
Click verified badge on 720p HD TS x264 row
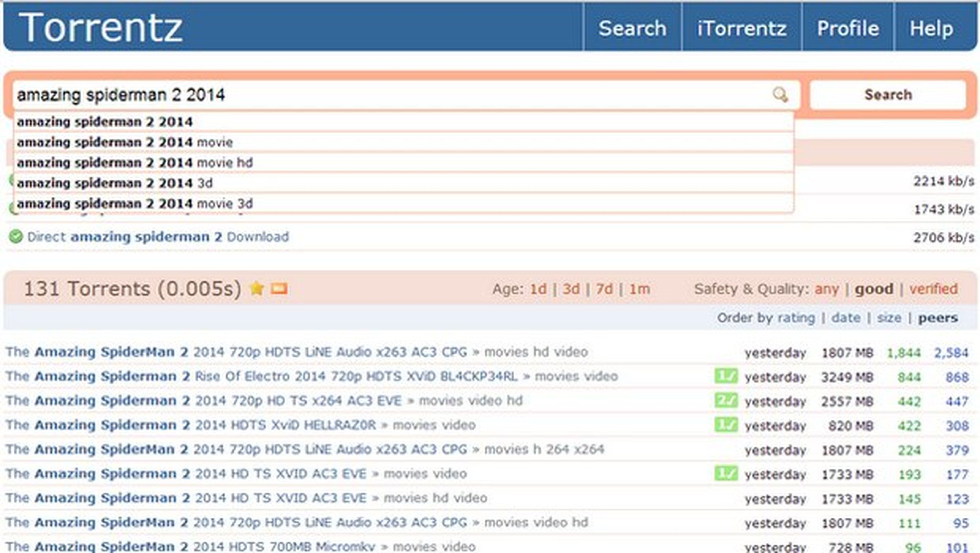(726, 400)
